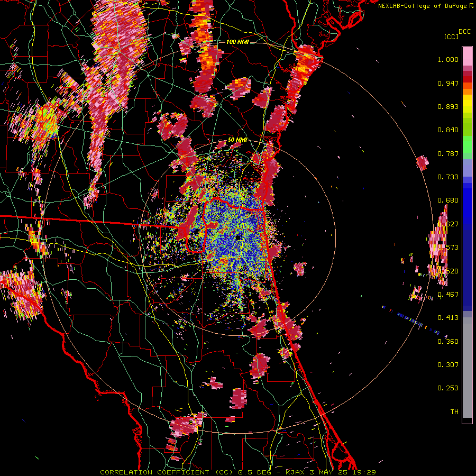Click the 0.307 color scale value
The width and height of the screenshot is (476, 476).
coord(448,365)
